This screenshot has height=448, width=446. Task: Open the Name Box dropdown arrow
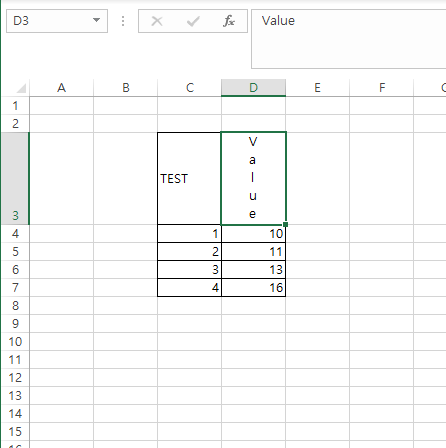pos(96,20)
